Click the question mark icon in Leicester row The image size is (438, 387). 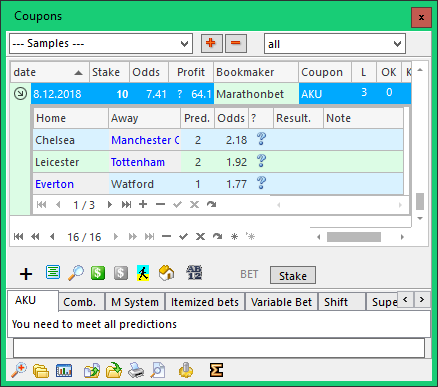click(261, 161)
